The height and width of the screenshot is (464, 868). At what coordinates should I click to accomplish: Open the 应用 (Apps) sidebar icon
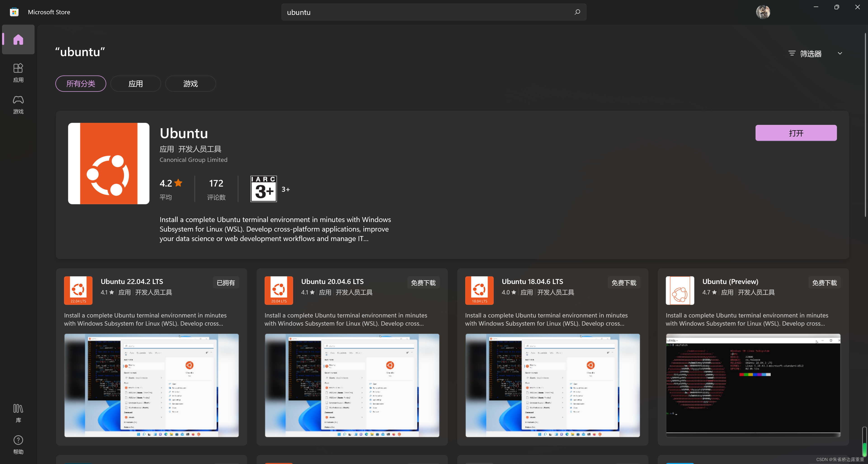pyautogui.click(x=18, y=72)
